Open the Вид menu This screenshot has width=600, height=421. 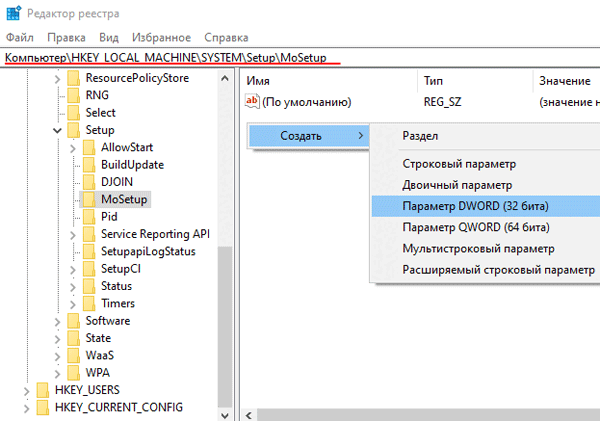point(109,38)
